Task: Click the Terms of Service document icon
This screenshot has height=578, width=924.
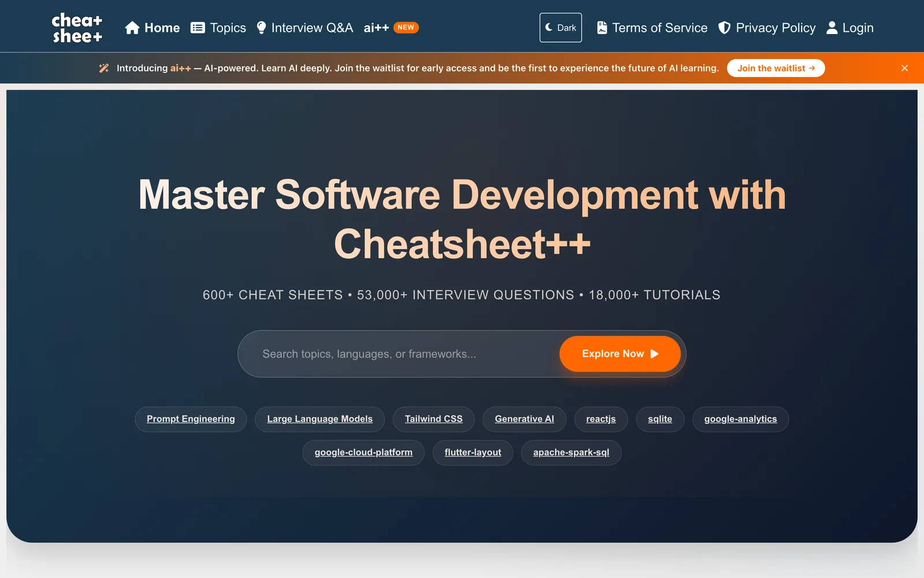Action: pos(602,28)
